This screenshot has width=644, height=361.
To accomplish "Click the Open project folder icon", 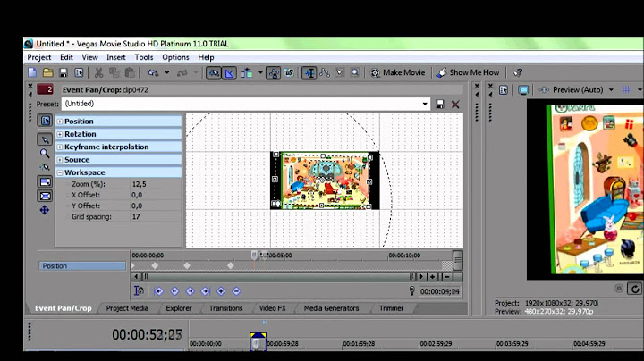I will (48, 72).
